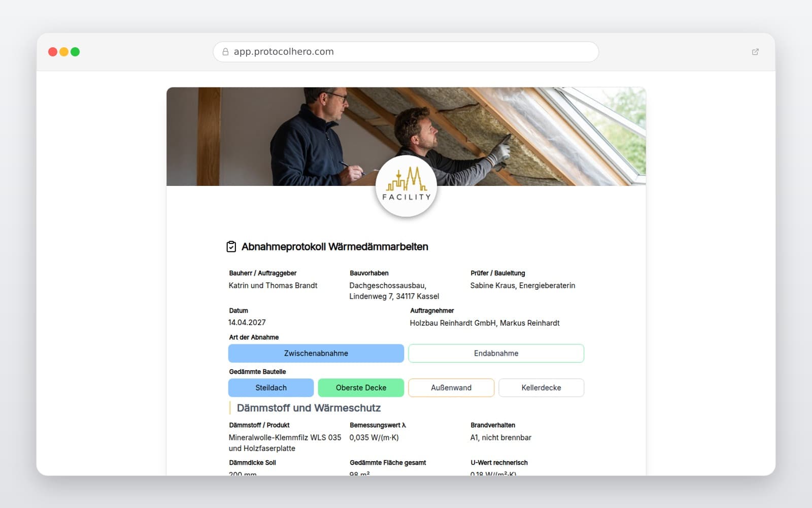Viewport: 812px width, 508px height.
Task: Click the Brandverhalten label
Action: click(x=493, y=425)
